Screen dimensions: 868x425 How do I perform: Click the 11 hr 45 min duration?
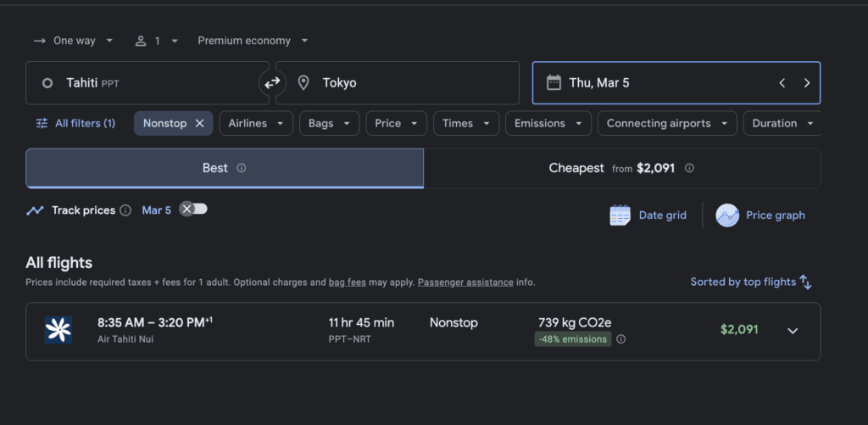[361, 322]
